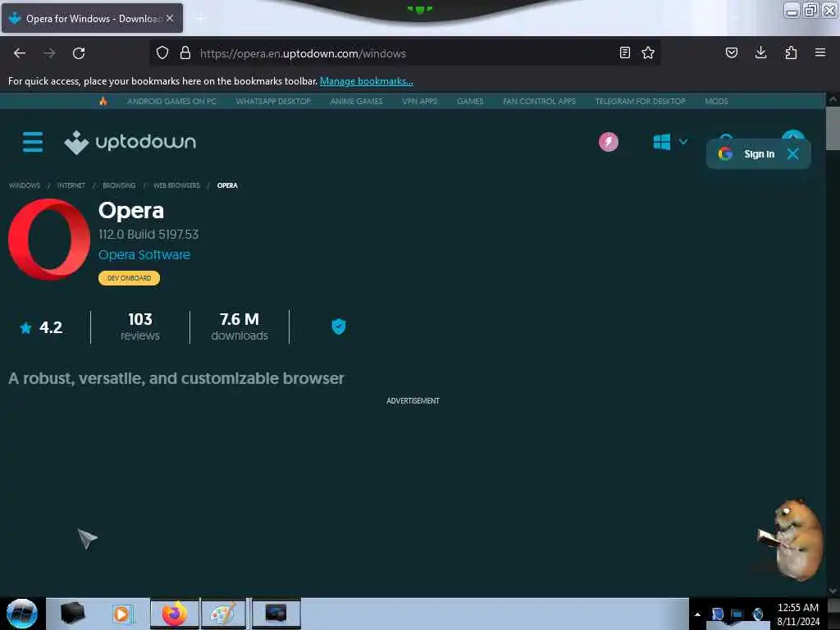Open Opera Software developer page
This screenshot has height=630, width=840.
(144, 255)
